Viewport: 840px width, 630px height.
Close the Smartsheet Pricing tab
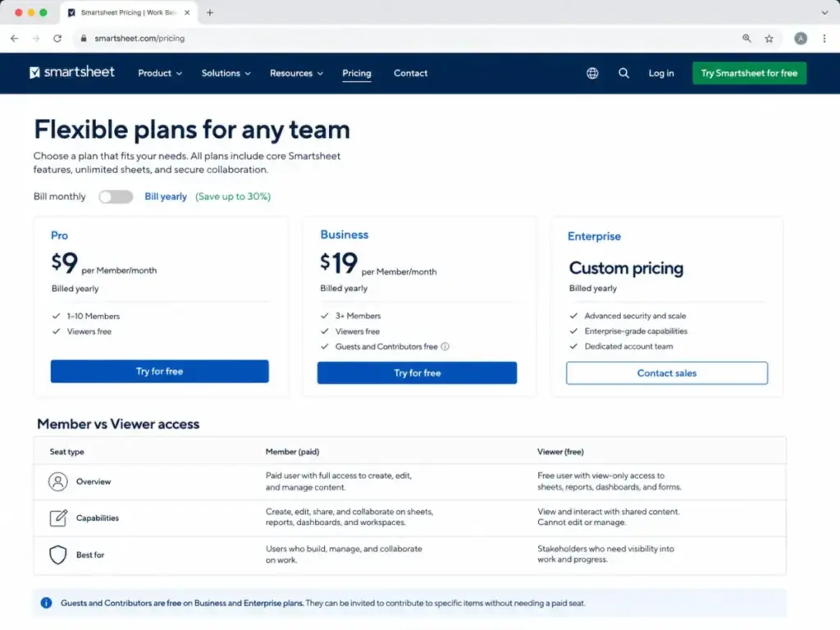pyautogui.click(x=187, y=12)
